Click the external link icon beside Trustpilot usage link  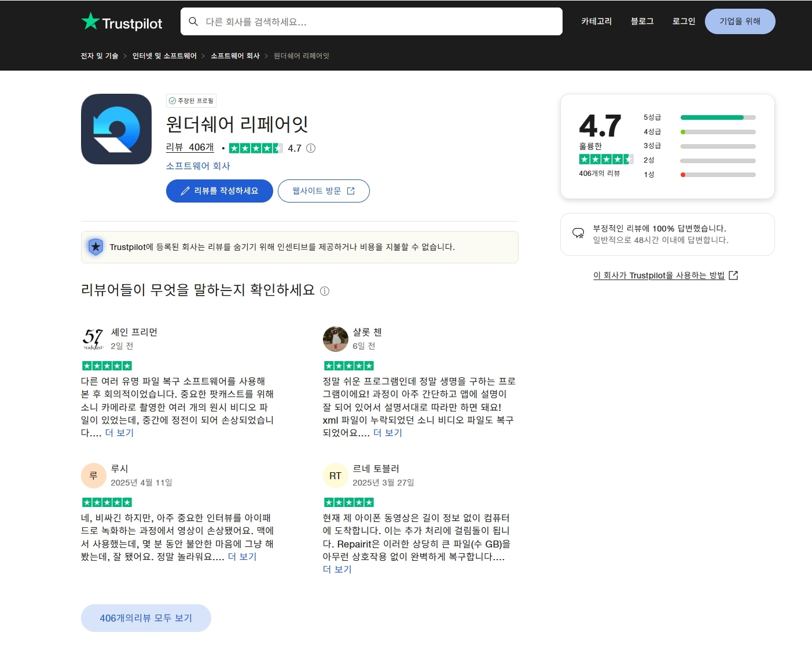tap(733, 275)
